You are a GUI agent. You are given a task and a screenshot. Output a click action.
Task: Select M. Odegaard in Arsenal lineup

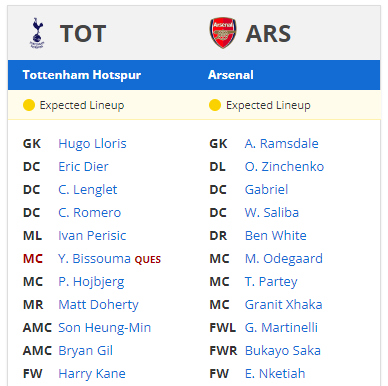pyautogui.click(x=284, y=259)
